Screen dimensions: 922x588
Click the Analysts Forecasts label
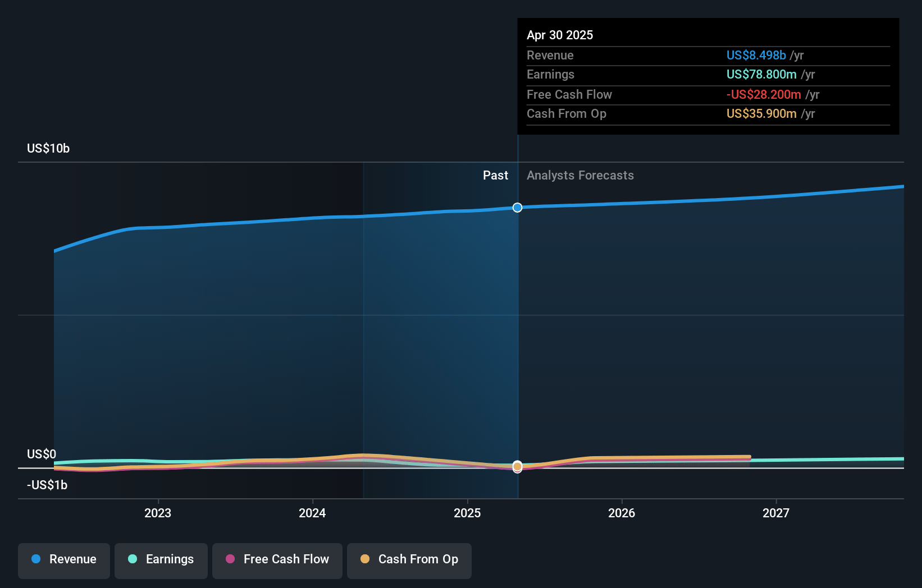pyautogui.click(x=580, y=175)
